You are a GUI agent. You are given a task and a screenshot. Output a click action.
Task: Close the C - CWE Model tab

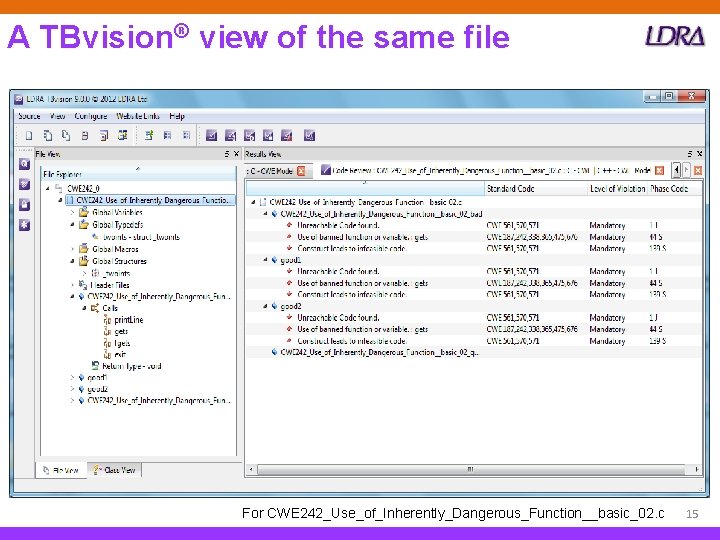tap(301, 171)
